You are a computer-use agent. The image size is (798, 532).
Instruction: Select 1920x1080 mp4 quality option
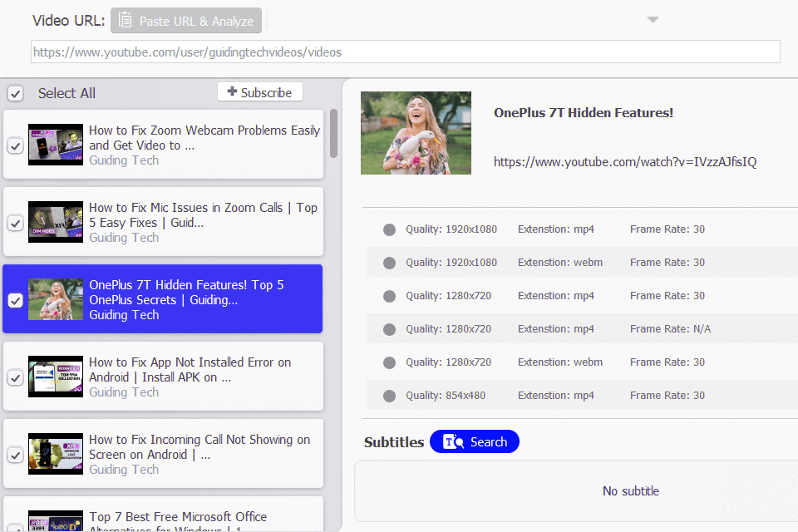tap(389, 229)
